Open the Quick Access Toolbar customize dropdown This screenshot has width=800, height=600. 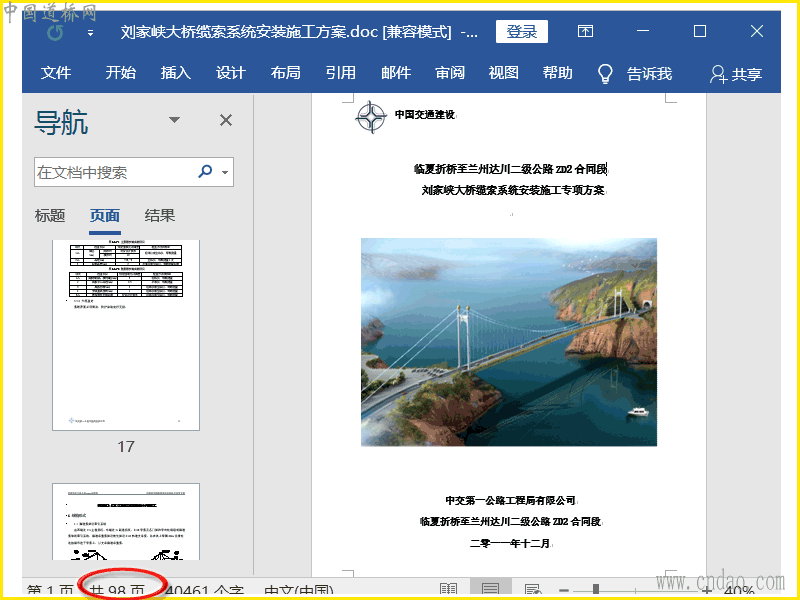coord(90,33)
